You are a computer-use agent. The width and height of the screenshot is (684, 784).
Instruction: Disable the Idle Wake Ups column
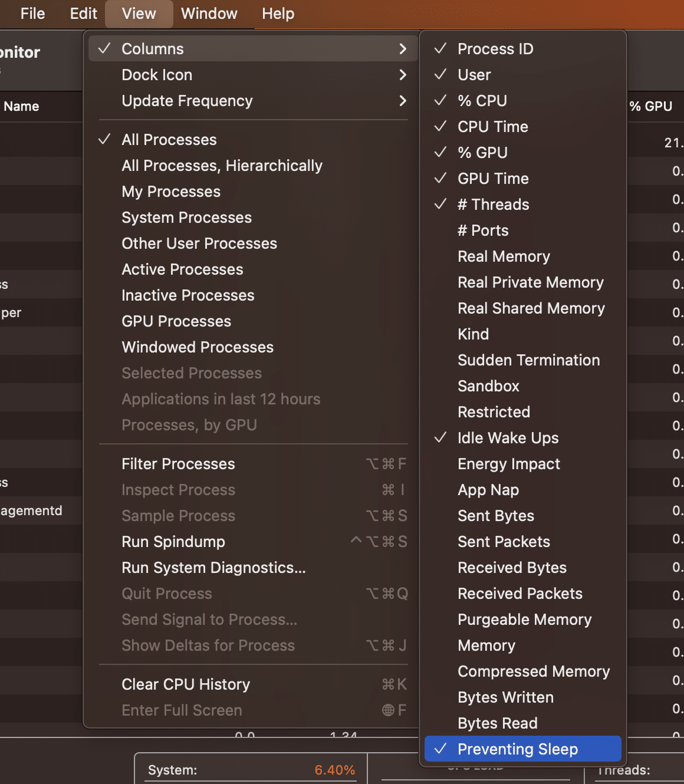[522, 438]
